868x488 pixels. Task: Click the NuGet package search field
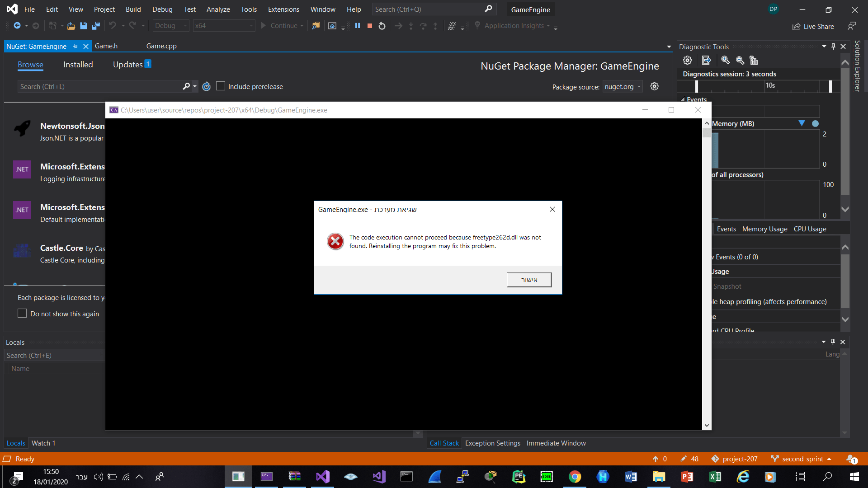coord(99,86)
